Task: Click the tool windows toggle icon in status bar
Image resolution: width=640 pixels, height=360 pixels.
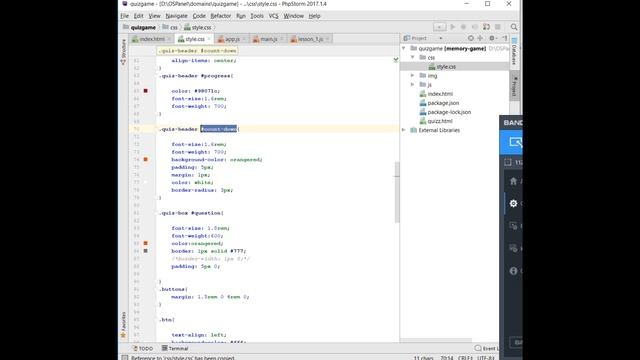Action: [124, 358]
